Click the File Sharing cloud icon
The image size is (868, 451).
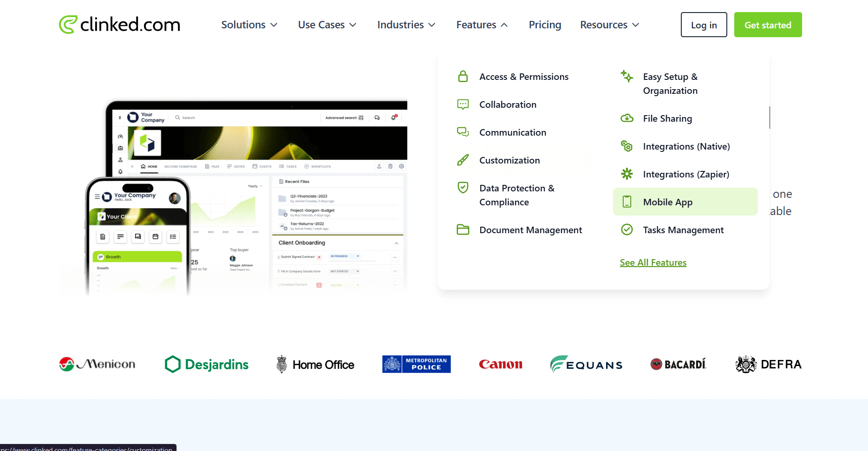coord(627,118)
